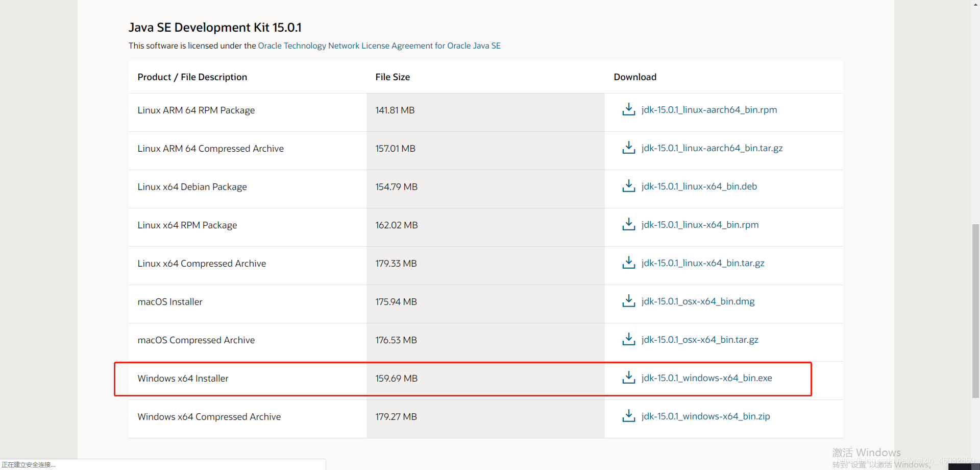980x470 pixels.
Task: Click download icon for linux-x64_bin.deb
Action: click(628, 186)
